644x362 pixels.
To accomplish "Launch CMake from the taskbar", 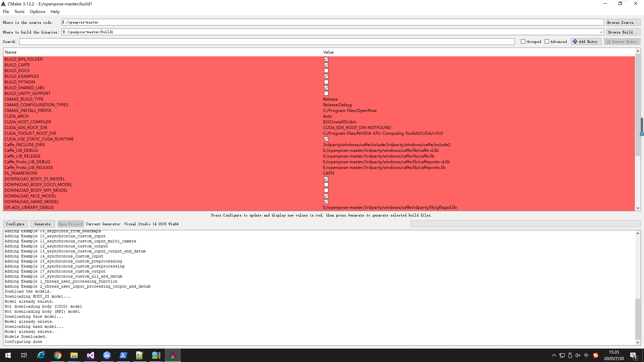I will pos(172,355).
